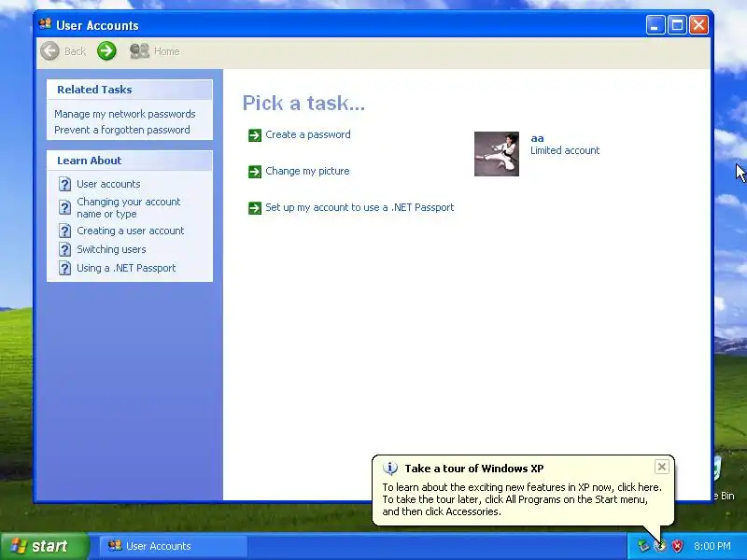Click the karate account picture thumbnail

coord(497,154)
